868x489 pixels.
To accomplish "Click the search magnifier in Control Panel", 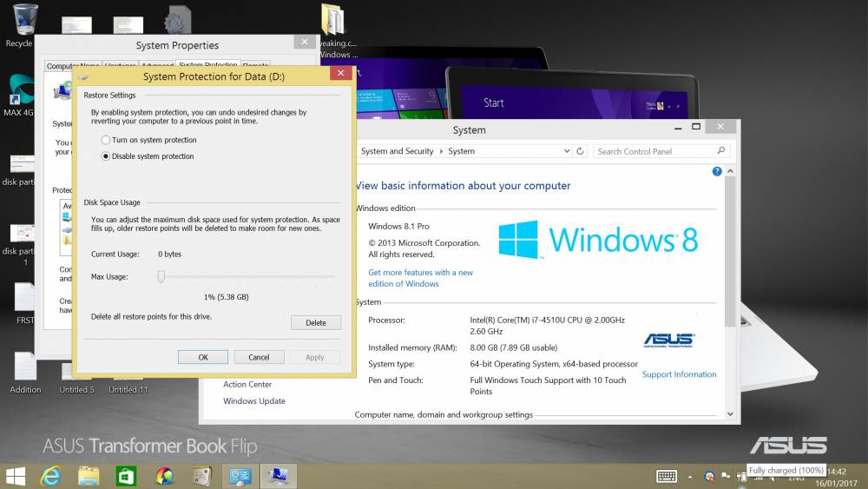I will coord(720,150).
